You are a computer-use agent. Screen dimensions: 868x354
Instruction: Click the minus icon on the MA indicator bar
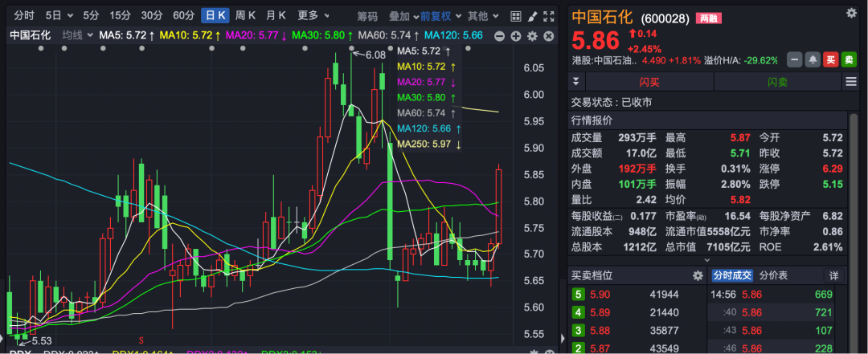[499, 36]
